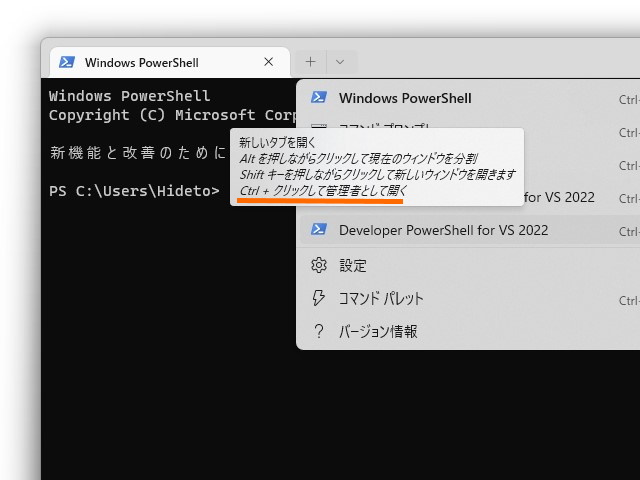
Task: Click the question mark version icon
Action: coord(319,331)
